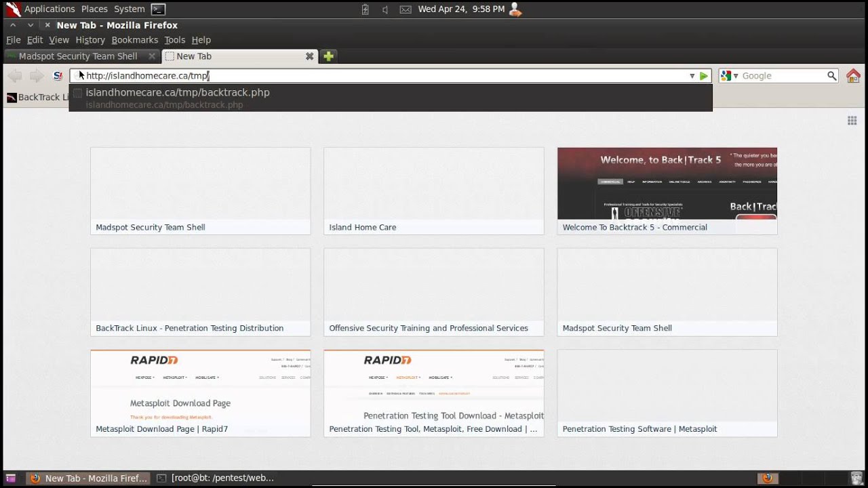The image size is (868, 488).
Task: Select the New Tab tab
Action: click(240, 56)
